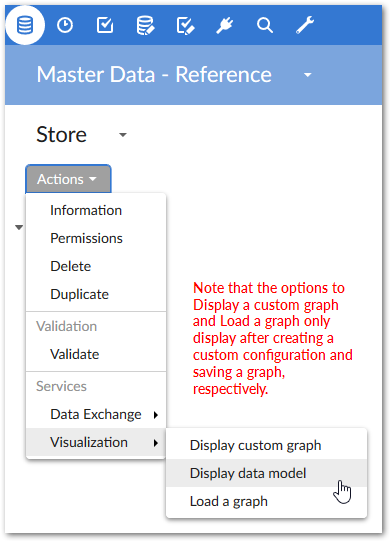Screen dimensions: 391x542
Task: Open the checkbox workflow icon
Action: [105, 25]
